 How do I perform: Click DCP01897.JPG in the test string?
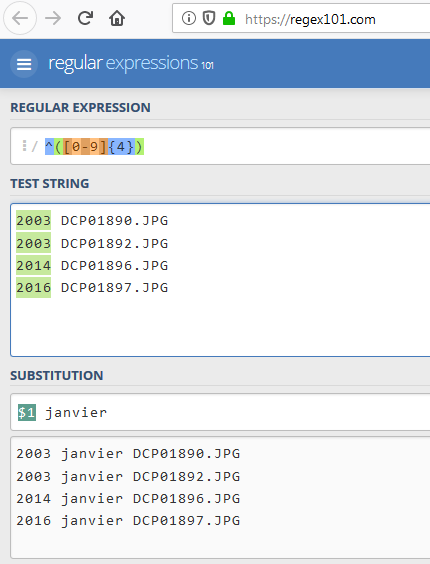pyautogui.click(x=114, y=287)
